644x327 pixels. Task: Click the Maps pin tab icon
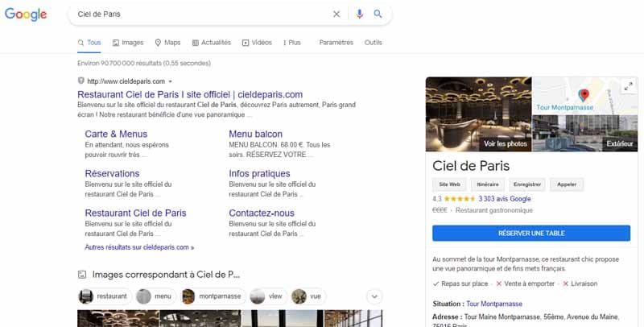click(158, 43)
